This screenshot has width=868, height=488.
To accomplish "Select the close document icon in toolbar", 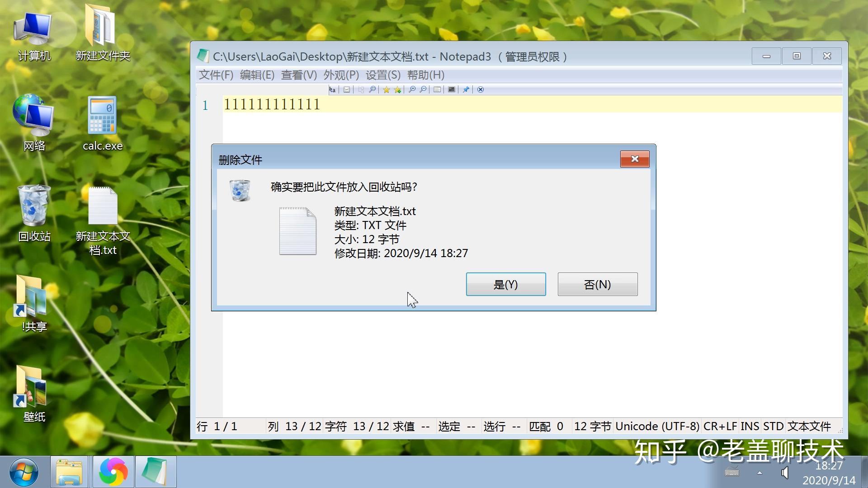I will point(481,89).
